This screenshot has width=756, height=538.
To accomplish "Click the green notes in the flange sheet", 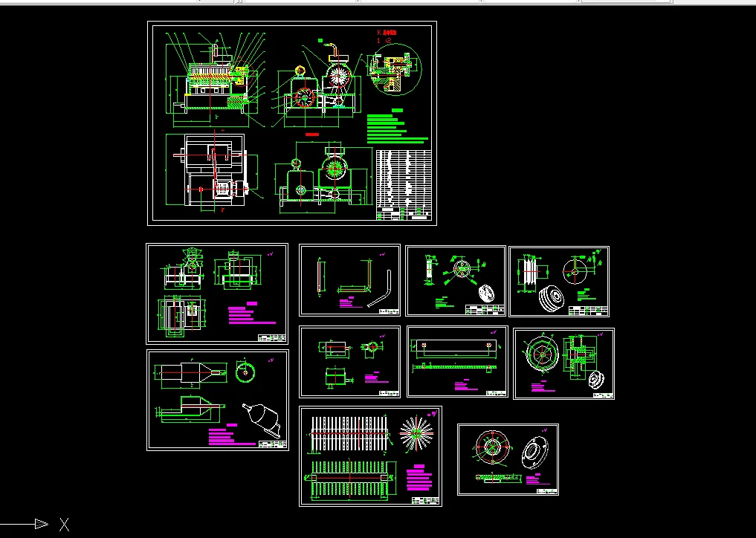I will (x=445, y=302).
